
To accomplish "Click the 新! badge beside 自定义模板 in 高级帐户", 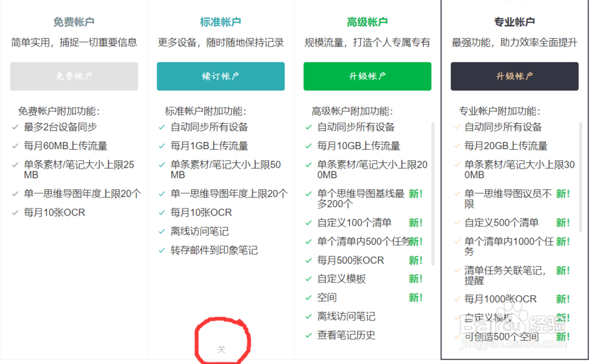I will coord(416,279).
